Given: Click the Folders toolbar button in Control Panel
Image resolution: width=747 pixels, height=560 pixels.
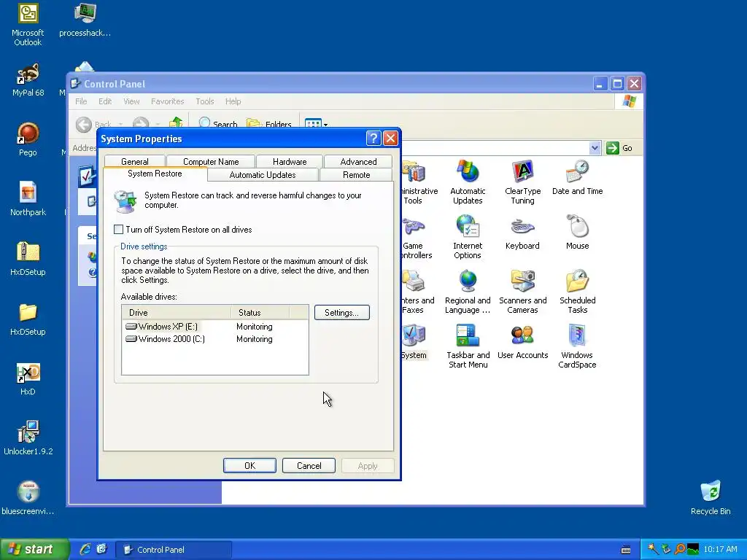Looking at the screenshot, I should tap(268, 124).
